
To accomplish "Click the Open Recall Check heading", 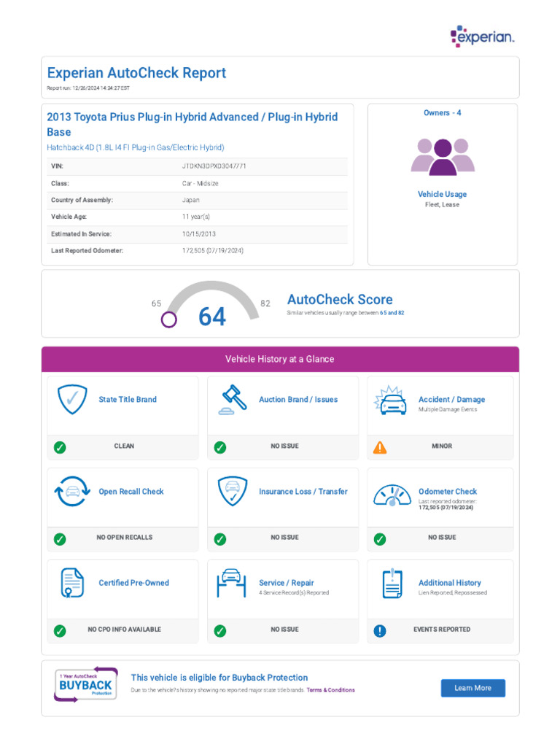I will [x=131, y=491].
